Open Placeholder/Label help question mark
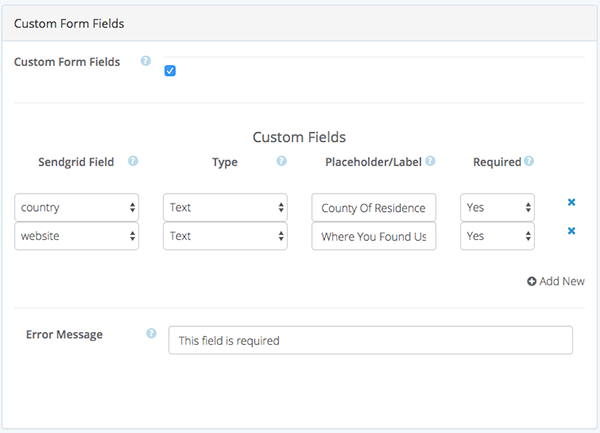The height and width of the screenshot is (433, 600). (x=430, y=161)
